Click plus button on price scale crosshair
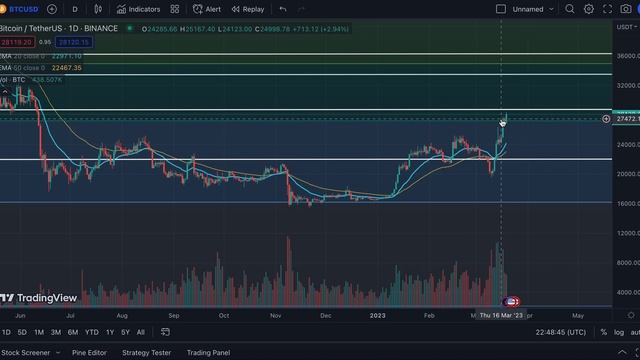The height and width of the screenshot is (360, 640). (606, 119)
